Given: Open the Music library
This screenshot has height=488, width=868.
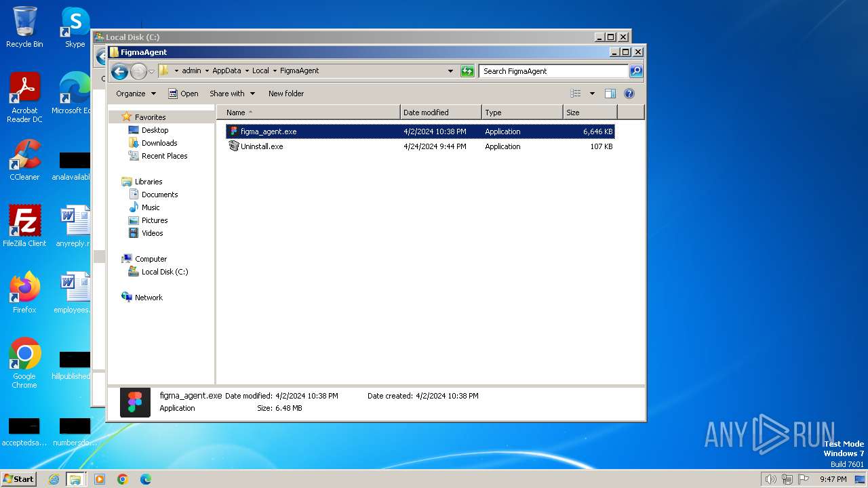Looking at the screenshot, I should point(151,207).
